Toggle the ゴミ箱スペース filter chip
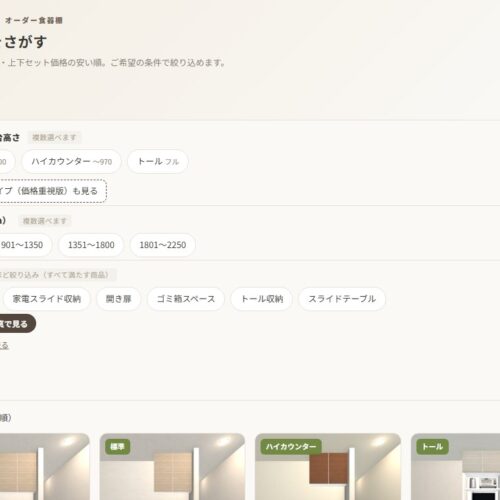The height and width of the screenshot is (500, 500). coord(186,299)
